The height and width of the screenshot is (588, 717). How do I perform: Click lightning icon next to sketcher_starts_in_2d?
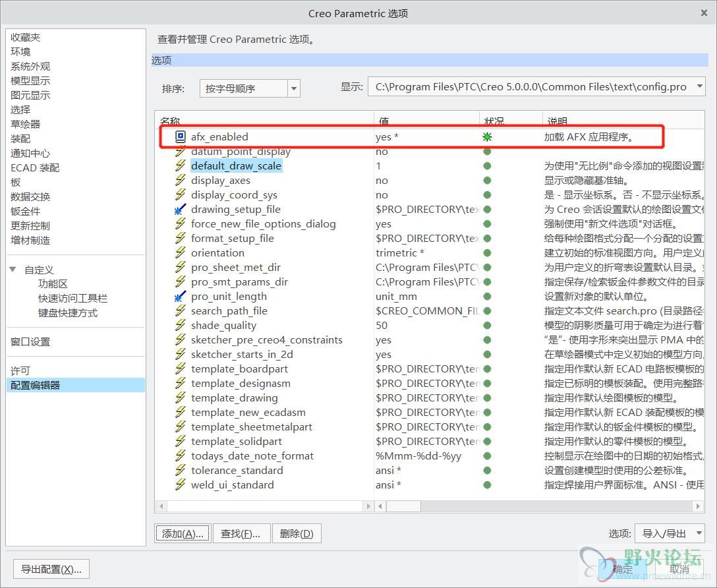point(180,355)
